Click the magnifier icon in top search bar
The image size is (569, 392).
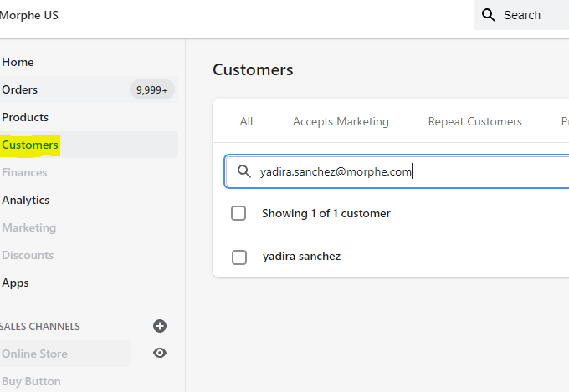(x=489, y=15)
